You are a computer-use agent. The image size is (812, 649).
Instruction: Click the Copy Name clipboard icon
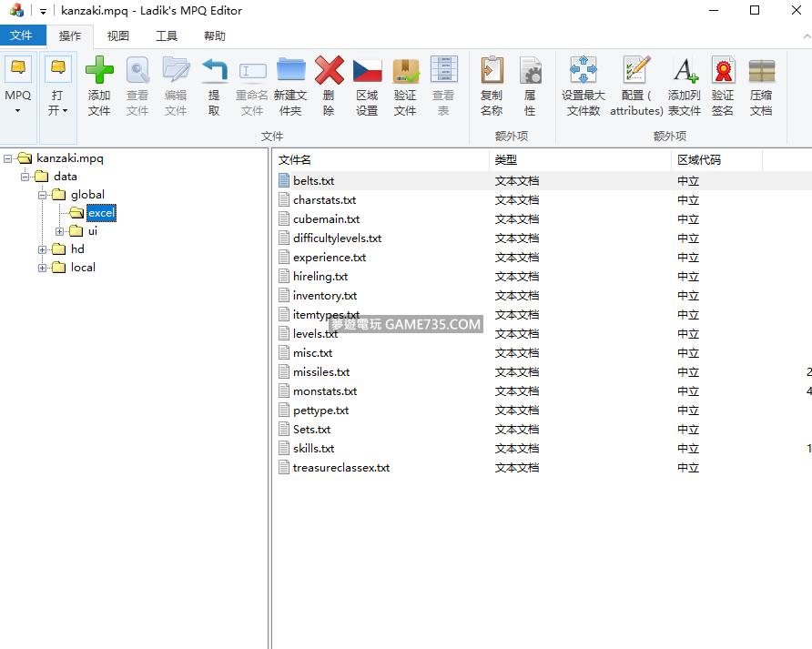pos(492,71)
